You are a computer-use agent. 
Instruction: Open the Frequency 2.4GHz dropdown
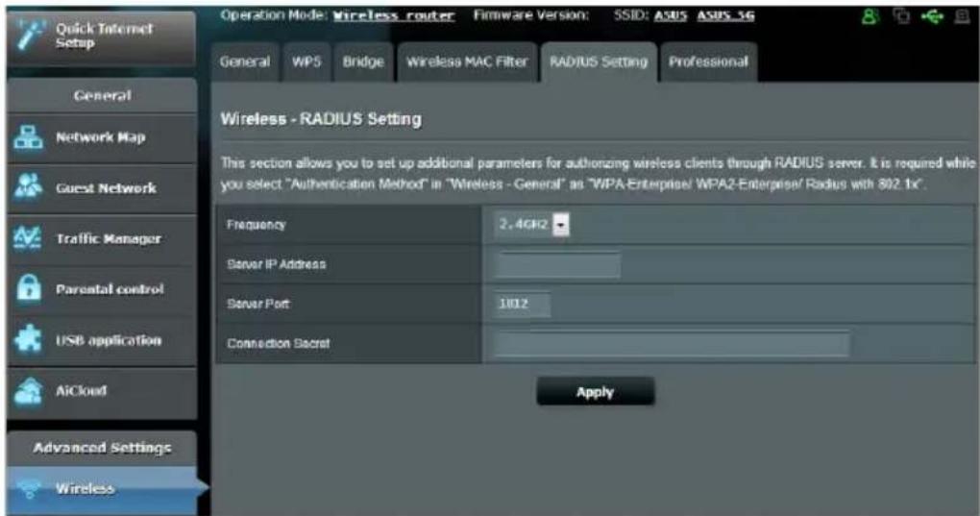[x=532, y=224]
